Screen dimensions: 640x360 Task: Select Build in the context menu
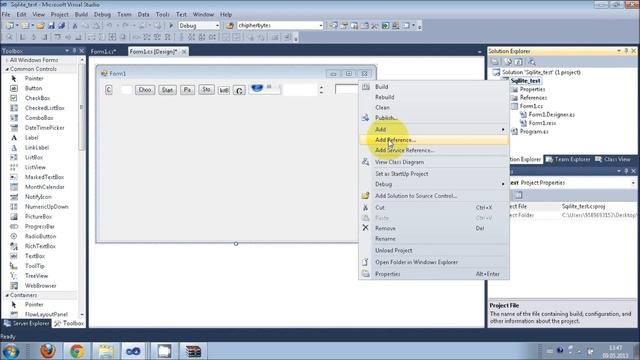tap(433, 87)
